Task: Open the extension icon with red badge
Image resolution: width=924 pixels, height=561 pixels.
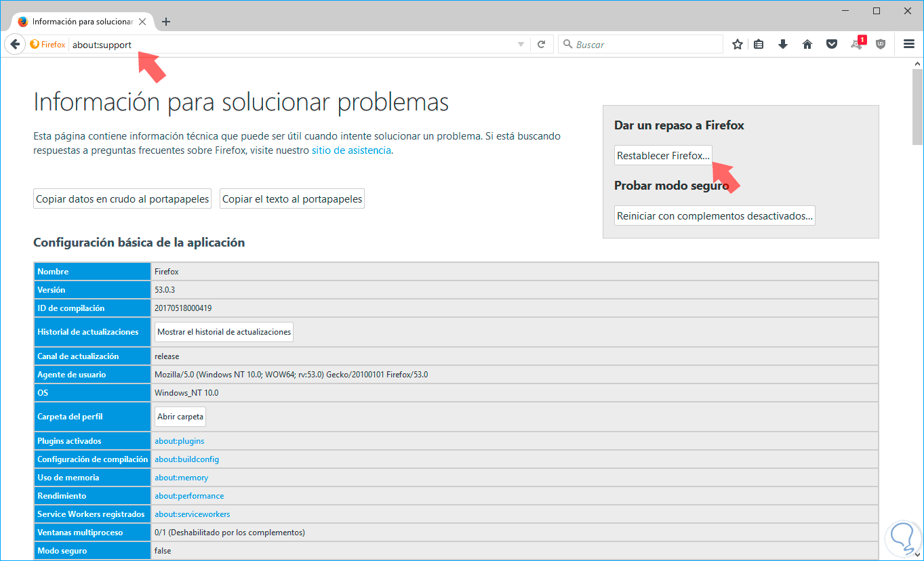Action: [x=858, y=43]
